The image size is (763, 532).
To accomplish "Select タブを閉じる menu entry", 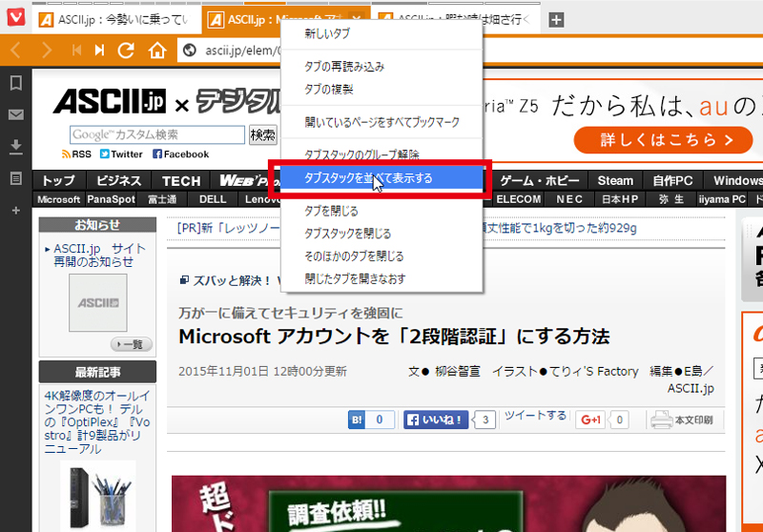I will click(382, 211).
